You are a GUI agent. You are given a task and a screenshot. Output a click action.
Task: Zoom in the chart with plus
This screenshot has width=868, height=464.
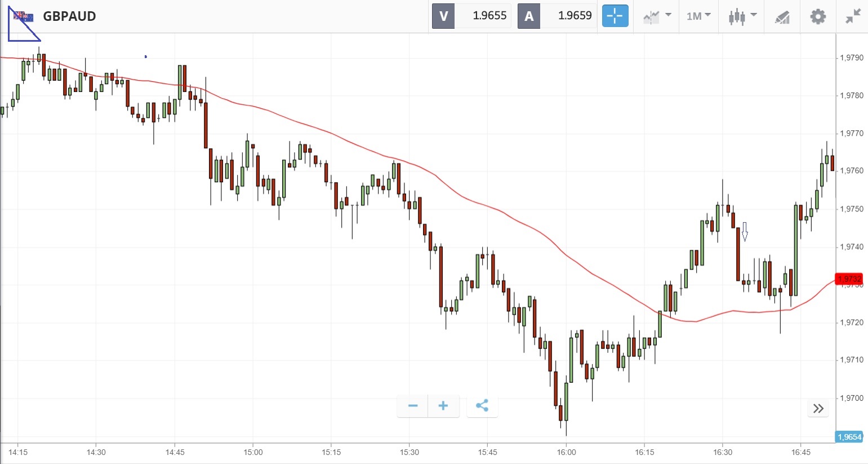(443, 406)
